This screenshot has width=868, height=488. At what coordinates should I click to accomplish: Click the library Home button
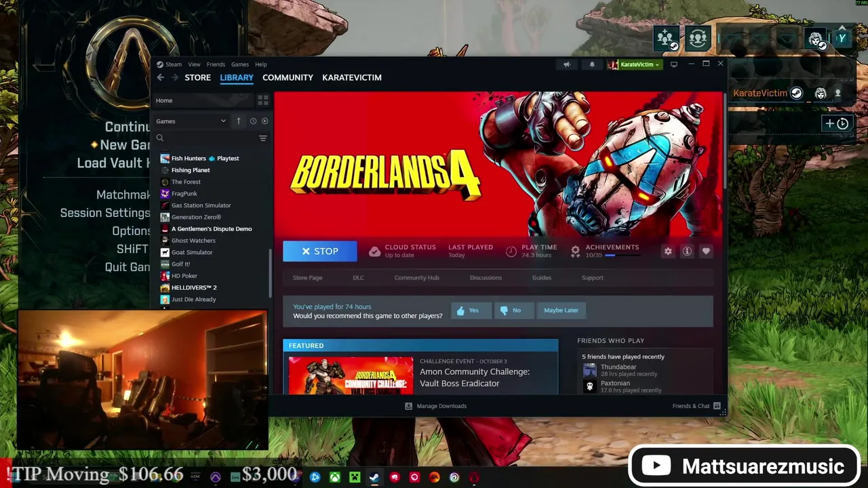coord(202,100)
